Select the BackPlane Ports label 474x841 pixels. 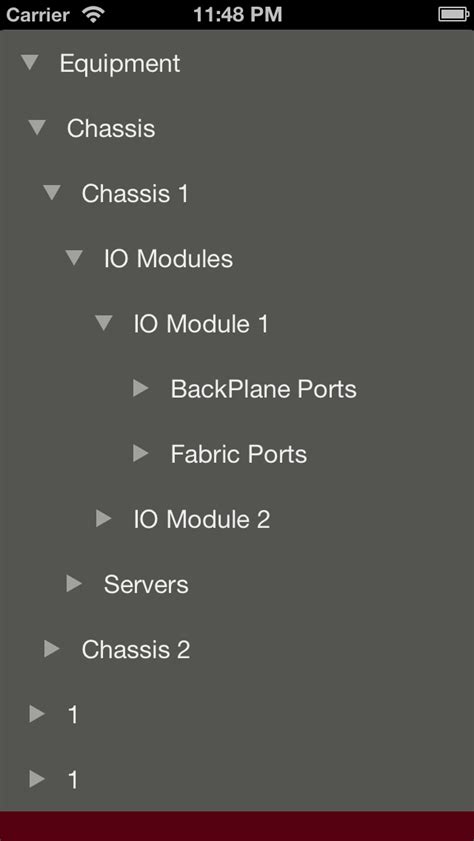click(263, 389)
